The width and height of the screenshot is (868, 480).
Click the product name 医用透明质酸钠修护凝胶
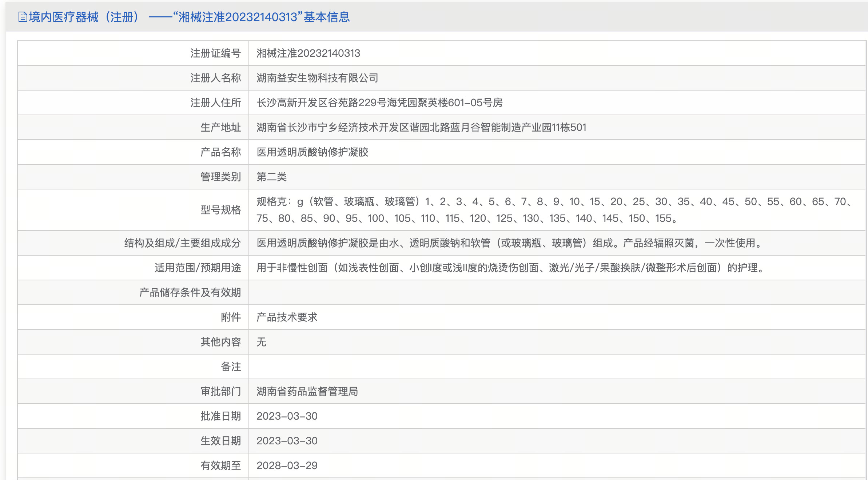(312, 152)
